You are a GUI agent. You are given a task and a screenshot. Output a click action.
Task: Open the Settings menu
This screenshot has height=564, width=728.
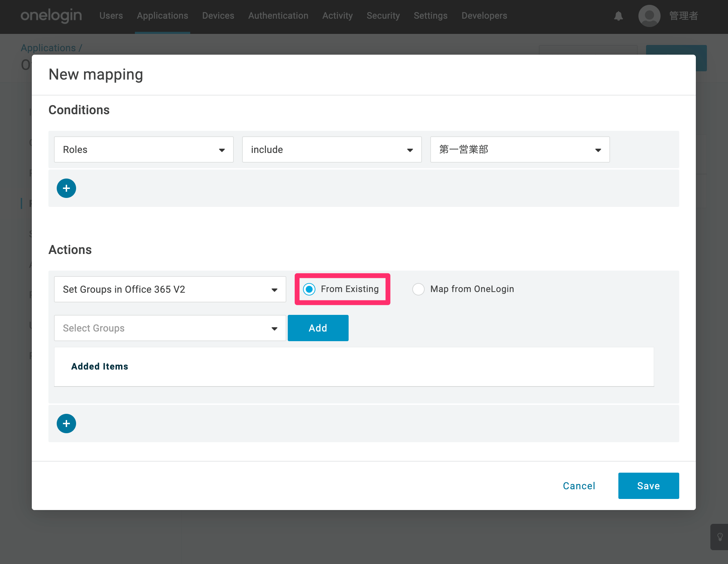[431, 16]
